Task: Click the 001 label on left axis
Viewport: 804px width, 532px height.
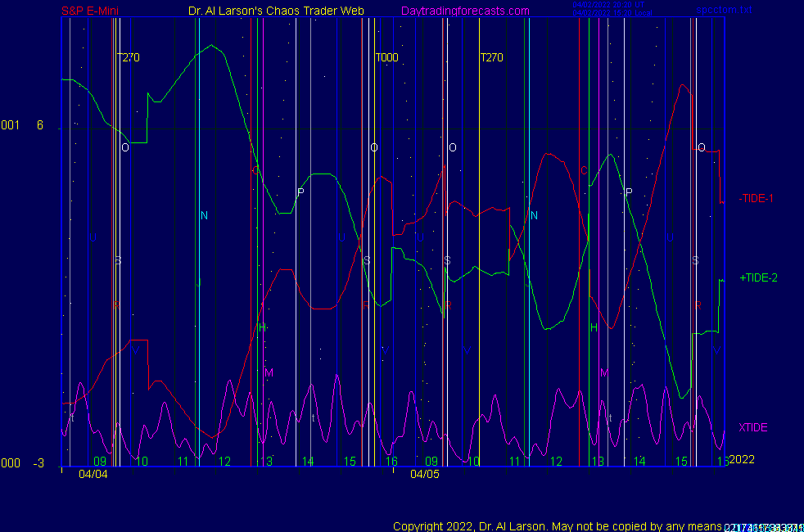Action: pos(10,125)
